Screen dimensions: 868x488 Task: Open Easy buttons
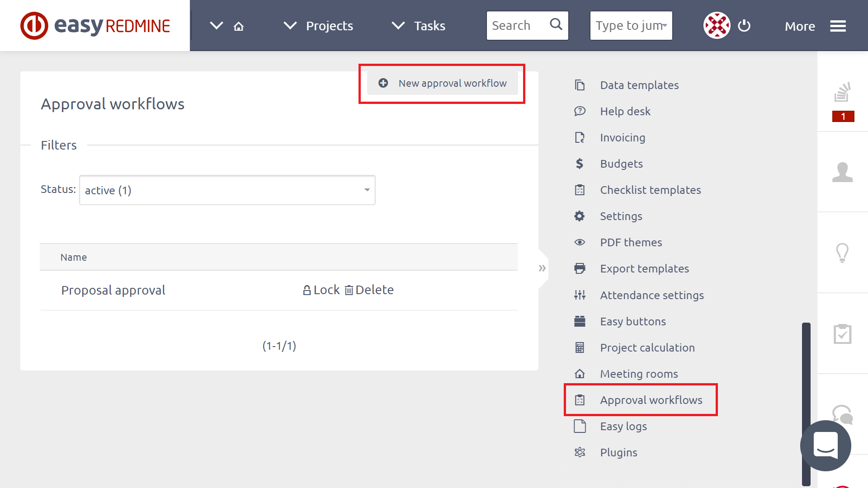(633, 321)
